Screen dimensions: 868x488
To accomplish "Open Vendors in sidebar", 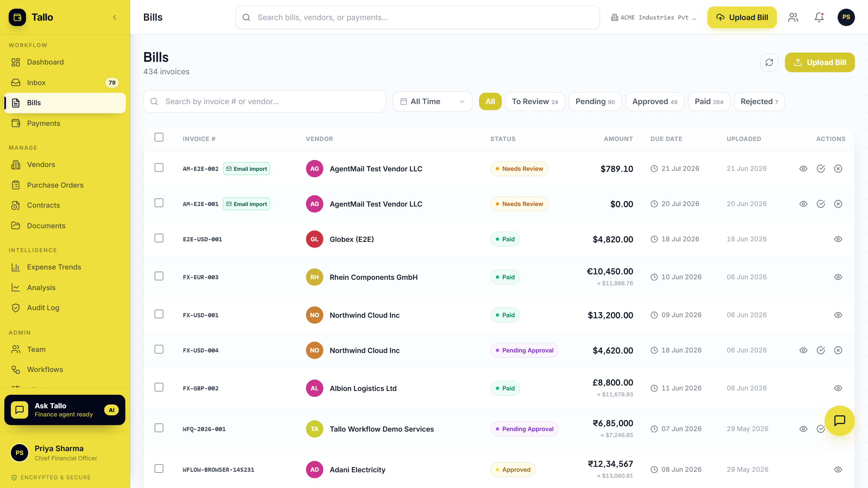I will click(65, 164).
